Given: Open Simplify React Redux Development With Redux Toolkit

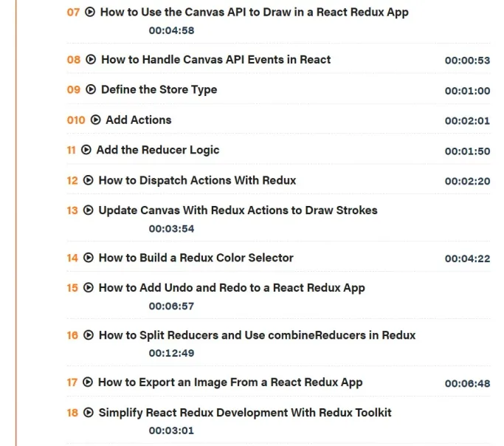Looking at the screenshot, I should coord(245,413).
